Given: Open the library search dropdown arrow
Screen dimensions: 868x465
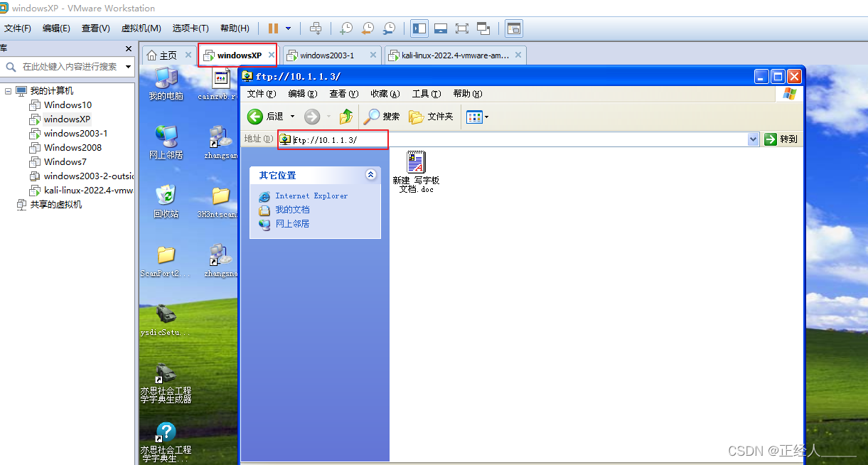Looking at the screenshot, I should click(x=129, y=67).
